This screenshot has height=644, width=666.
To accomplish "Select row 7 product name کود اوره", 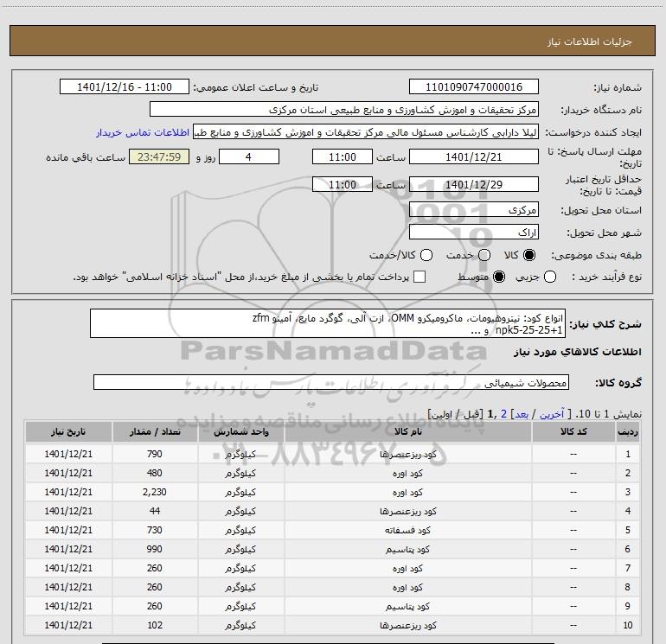I will pyautogui.click(x=407, y=569).
